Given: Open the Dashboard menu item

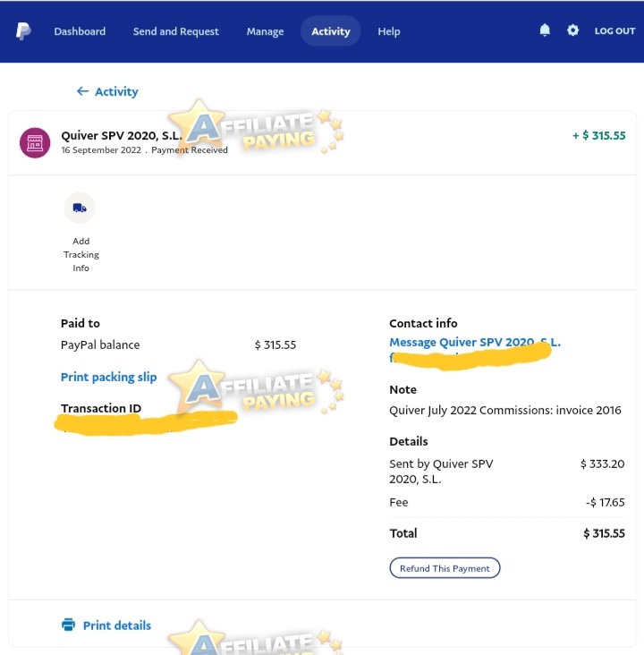Looking at the screenshot, I should [80, 31].
